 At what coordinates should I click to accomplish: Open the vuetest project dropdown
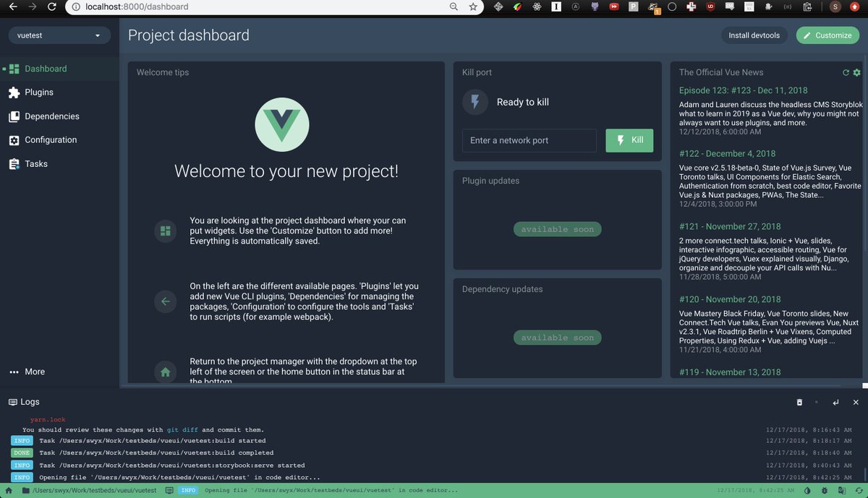click(x=58, y=35)
